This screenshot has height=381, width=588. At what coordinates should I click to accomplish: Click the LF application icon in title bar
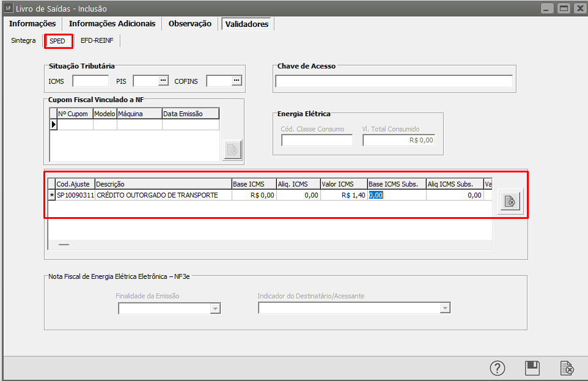click(9, 9)
